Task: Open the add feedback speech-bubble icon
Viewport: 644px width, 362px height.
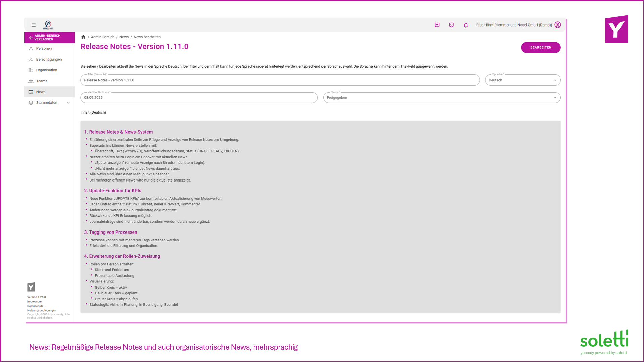Action: [x=437, y=25]
